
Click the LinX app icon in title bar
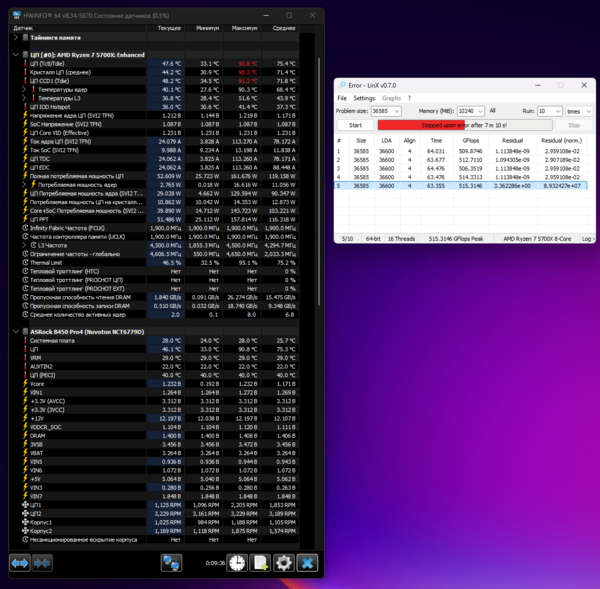pyautogui.click(x=342, y=85)
